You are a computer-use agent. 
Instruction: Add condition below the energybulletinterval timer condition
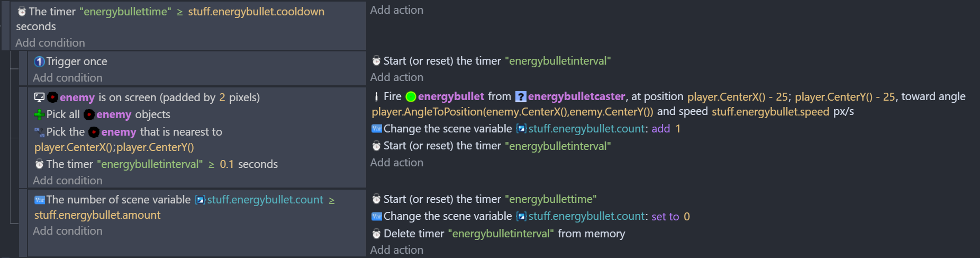click(x=68, y=181)
